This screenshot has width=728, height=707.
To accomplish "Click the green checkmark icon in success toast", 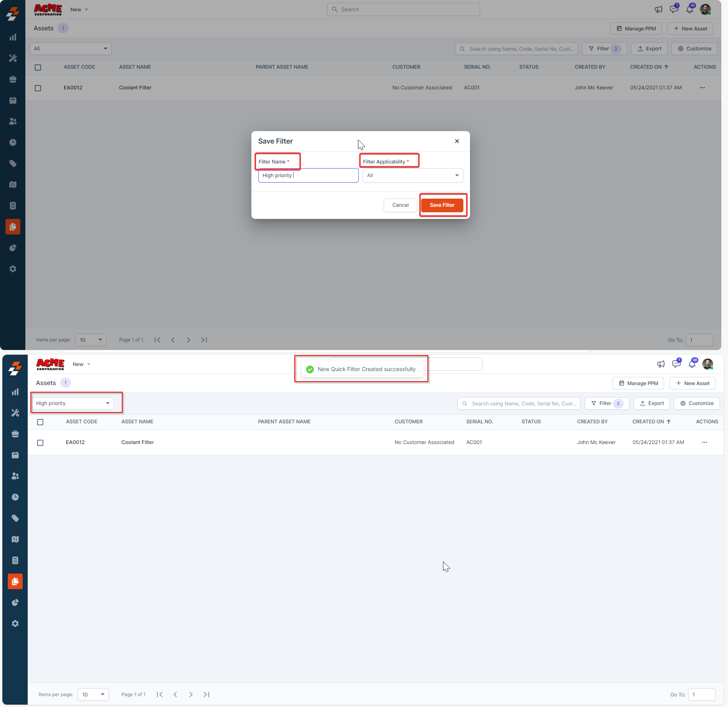I will pyautogui.click(x=310, y=369).
